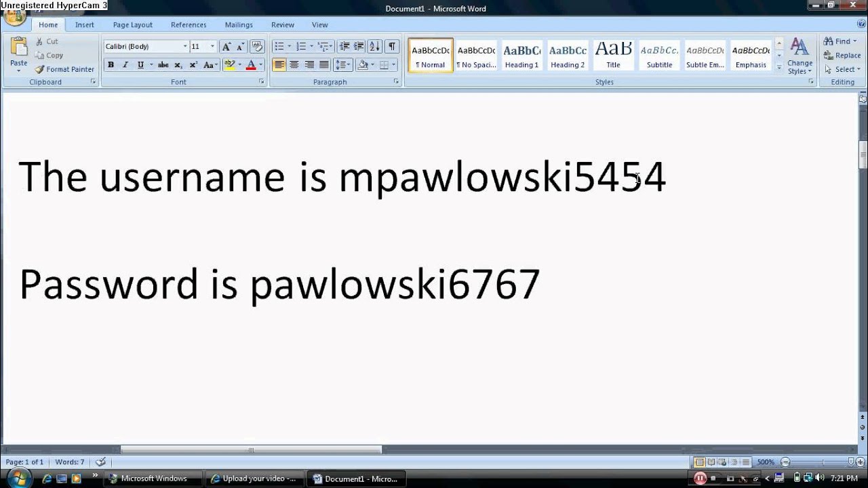Open the font size dropdown showing 11

coord(212,46)
